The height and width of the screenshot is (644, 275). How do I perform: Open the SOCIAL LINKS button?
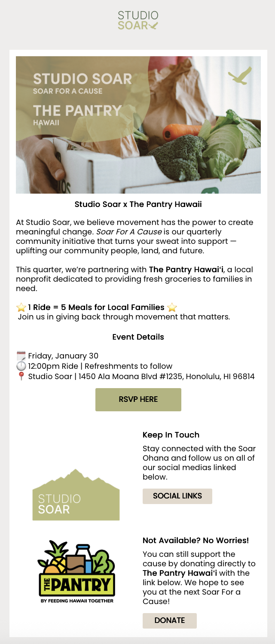pyautogui.click(x=177, y=496)
